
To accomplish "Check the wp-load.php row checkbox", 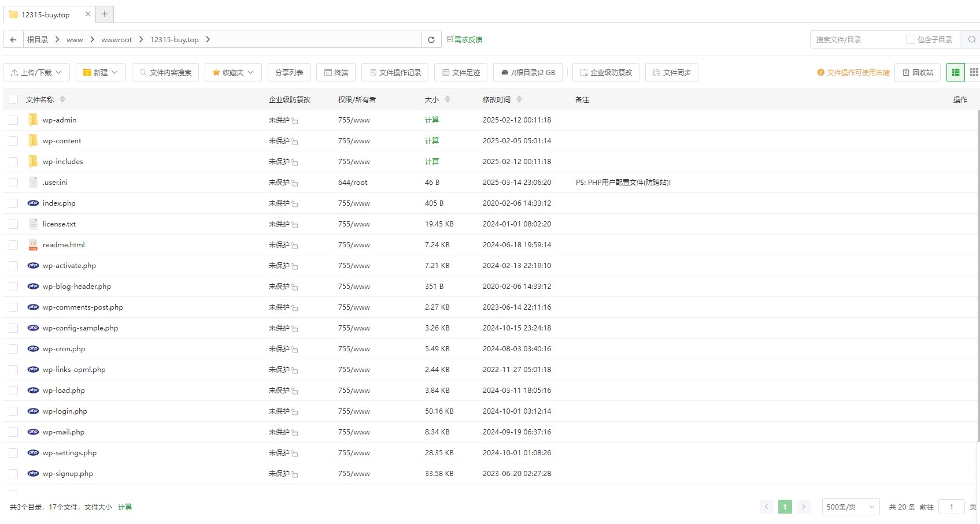I will pos(13,391).
